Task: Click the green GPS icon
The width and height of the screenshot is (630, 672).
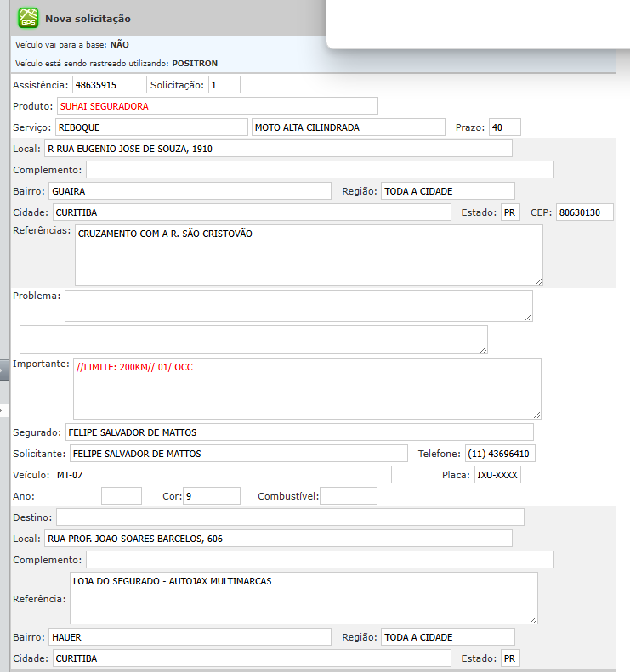Action: (29, 18)
